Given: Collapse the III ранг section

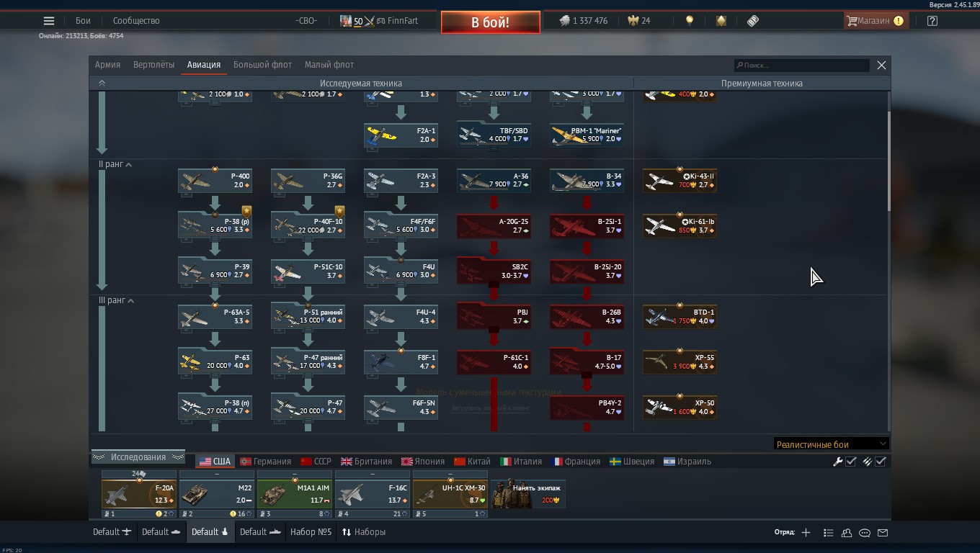Looking at the screenshot, I should (x=131, y=301).
